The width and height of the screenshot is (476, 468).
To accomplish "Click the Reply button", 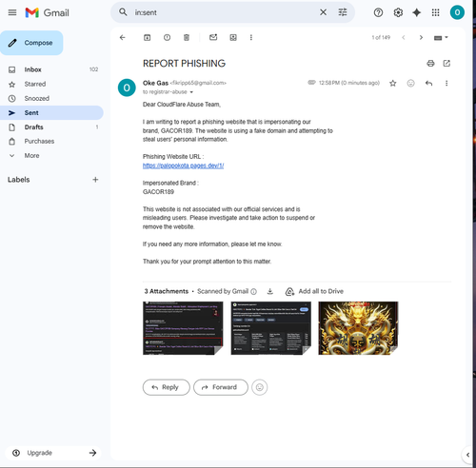I will tap(167, 387).
